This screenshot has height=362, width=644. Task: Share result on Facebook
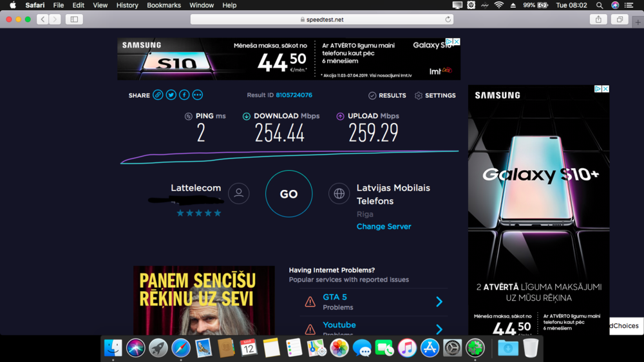184,95
